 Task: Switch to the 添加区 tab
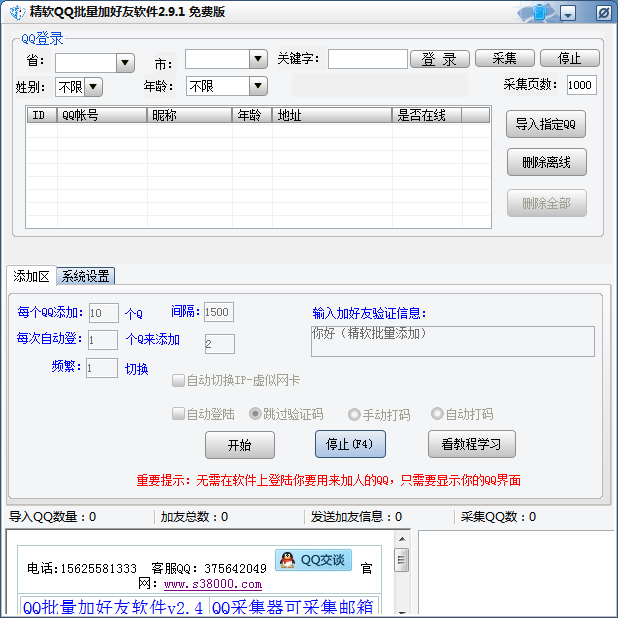pos(32,276)
